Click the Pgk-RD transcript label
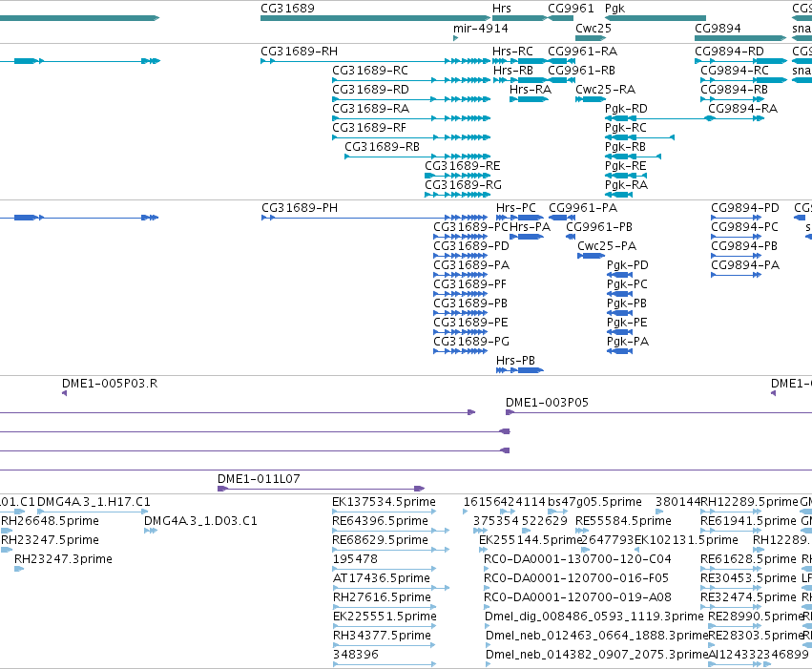 [x=626, y=109]
